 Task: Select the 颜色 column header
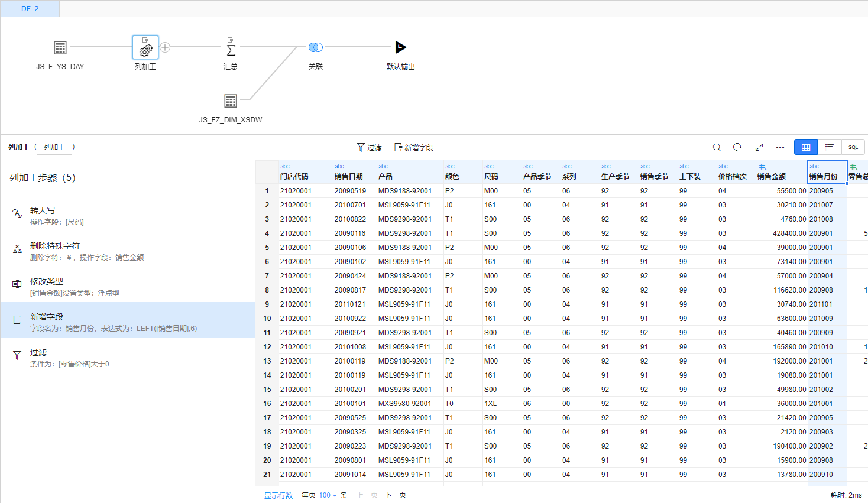tap(463, 172)
